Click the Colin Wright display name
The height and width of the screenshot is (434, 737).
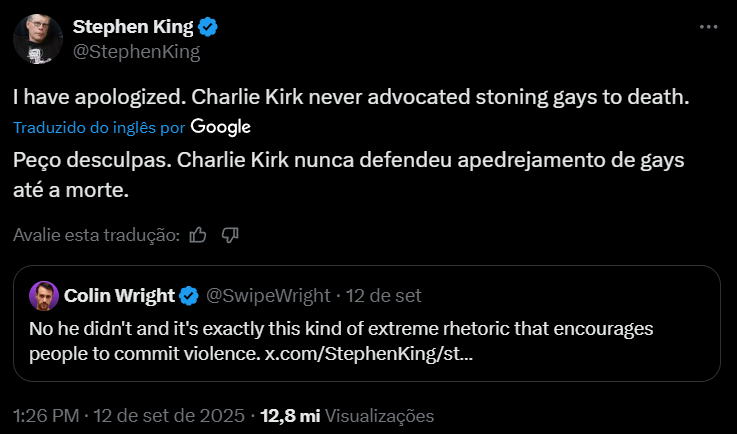tap(119, 295)
